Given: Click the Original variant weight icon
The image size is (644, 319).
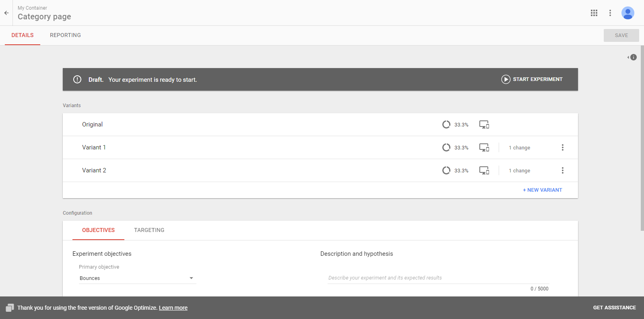Looking at the screenshot, I should tap(446, 124).
